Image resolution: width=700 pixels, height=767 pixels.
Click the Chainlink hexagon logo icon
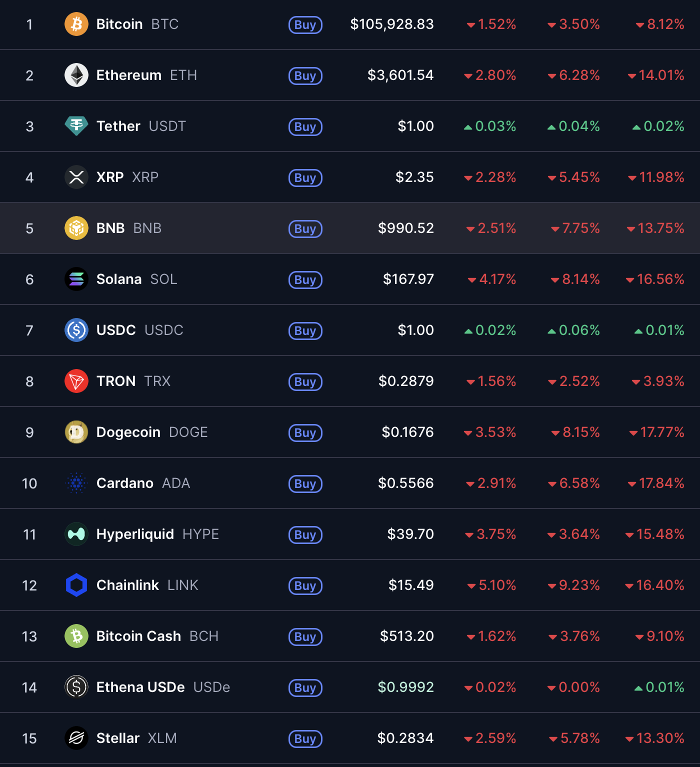[76, 585]
